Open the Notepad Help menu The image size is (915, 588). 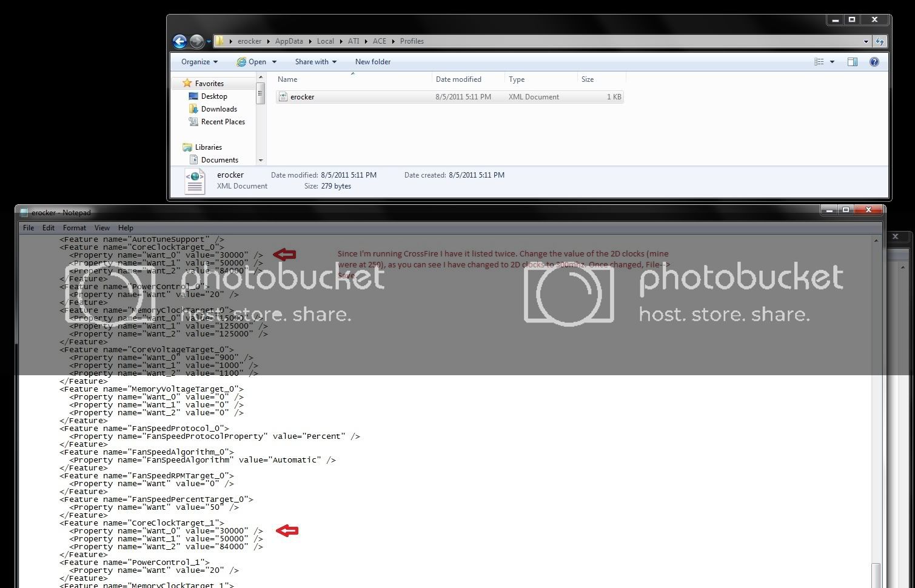pyautogui.click(x=126, y=228)
